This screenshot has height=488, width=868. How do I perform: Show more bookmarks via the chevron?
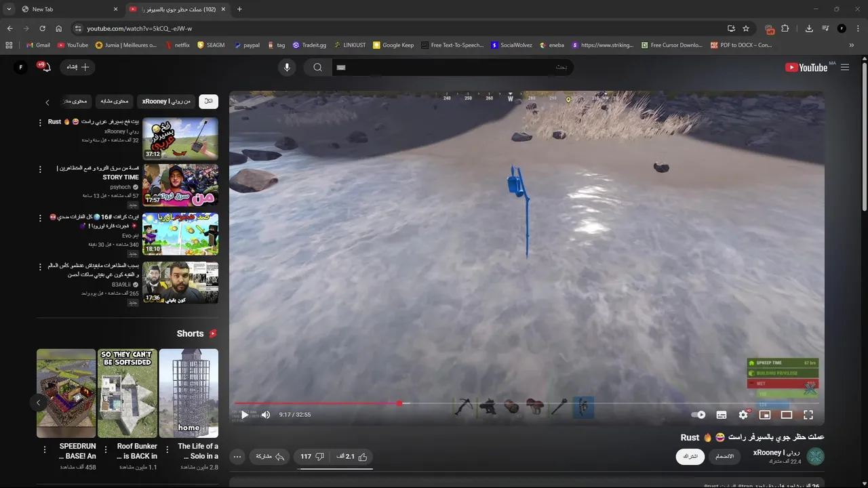852,45
